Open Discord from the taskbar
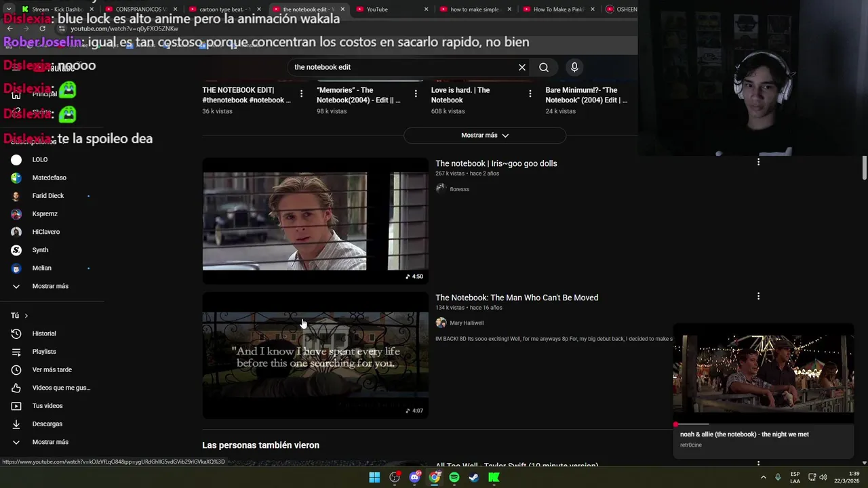 click(414, 477)
